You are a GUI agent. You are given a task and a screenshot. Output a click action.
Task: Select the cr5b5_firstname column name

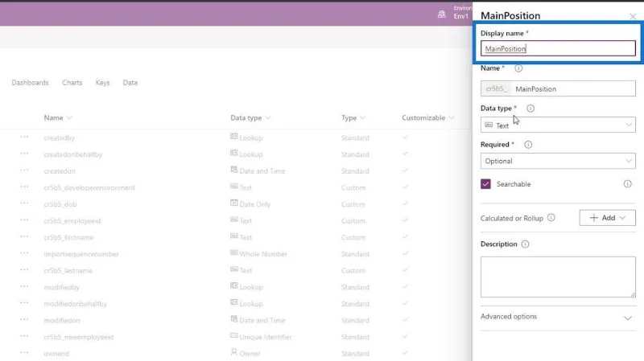click(68, 237)
